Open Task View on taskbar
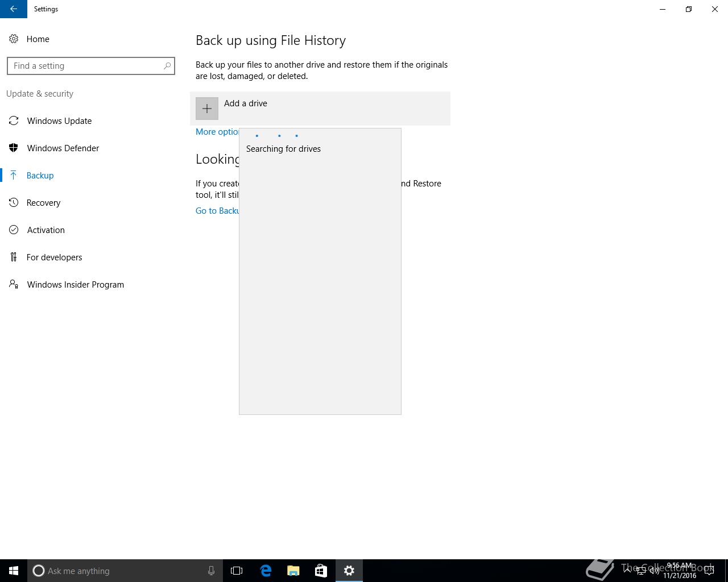Image resolution: width=728 pixels, height=582 pixels. [x=237, y=571]
